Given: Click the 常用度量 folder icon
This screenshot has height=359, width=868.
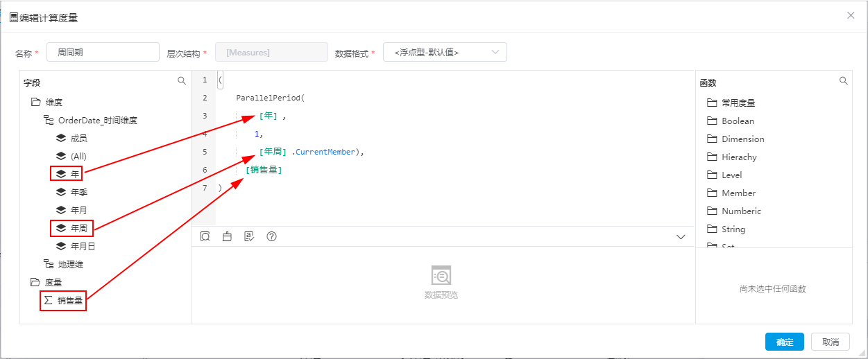Looking at the screenshot, I should pos(711,103).
